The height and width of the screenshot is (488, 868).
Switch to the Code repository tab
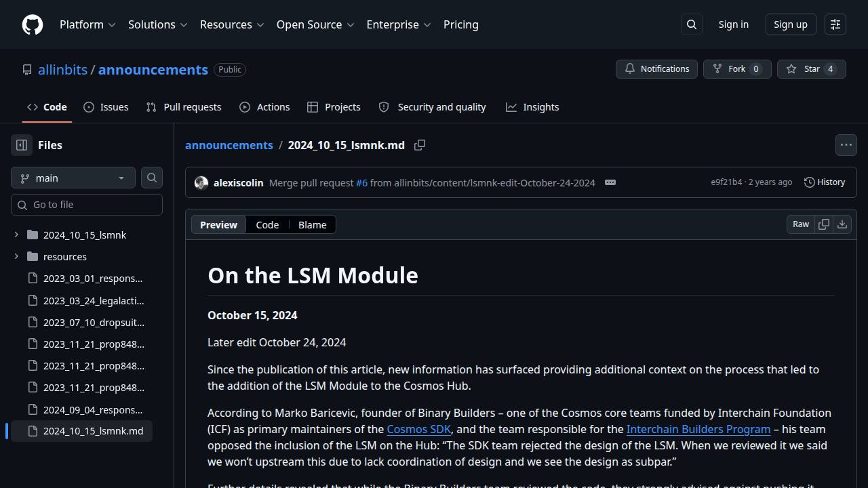coord(47,107)
